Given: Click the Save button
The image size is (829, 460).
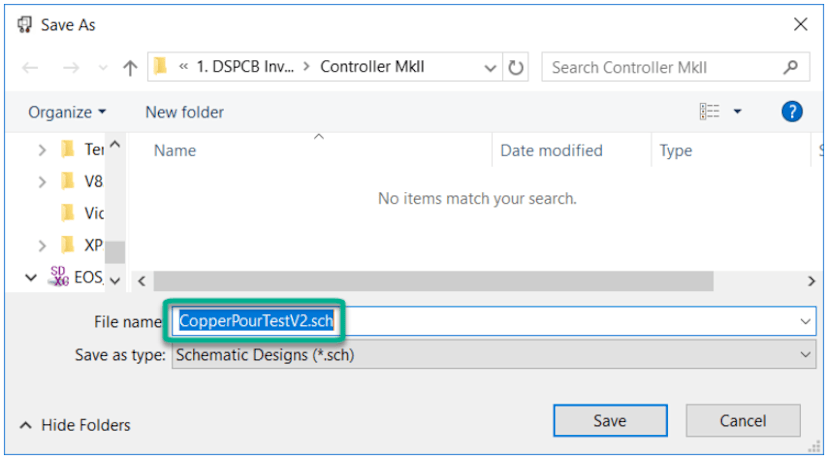Looking at the screenshot, I should click(610, 421).
